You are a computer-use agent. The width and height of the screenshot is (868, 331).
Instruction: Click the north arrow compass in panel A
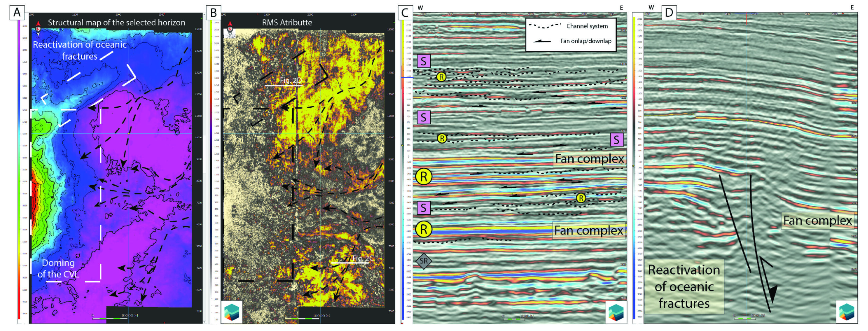(38, 27)
